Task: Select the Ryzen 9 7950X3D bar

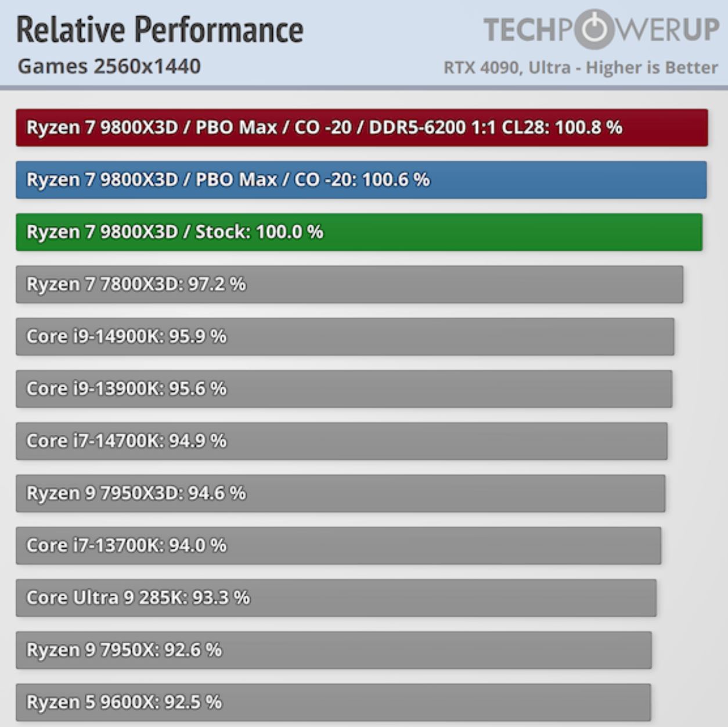Action: point(340,493)
